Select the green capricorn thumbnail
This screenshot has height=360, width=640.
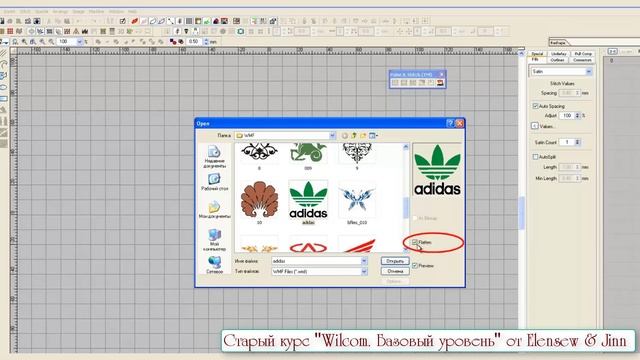[308, 153]
